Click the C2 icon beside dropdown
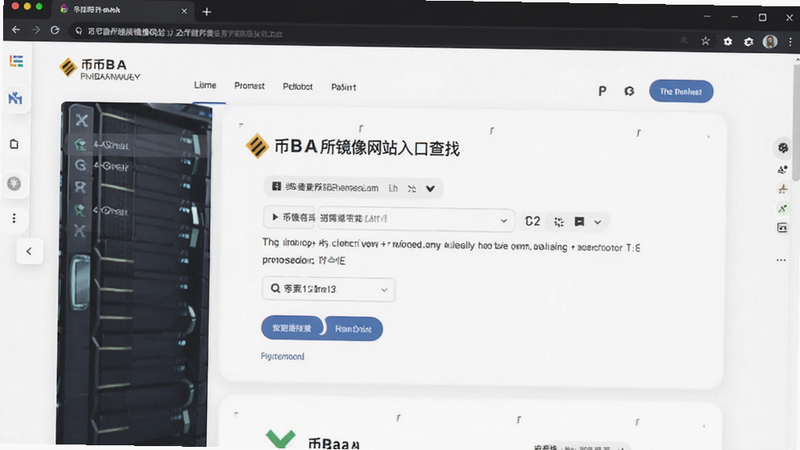This screenshot has width=800, height=450. pyautogui.click(x=532, y=221)
